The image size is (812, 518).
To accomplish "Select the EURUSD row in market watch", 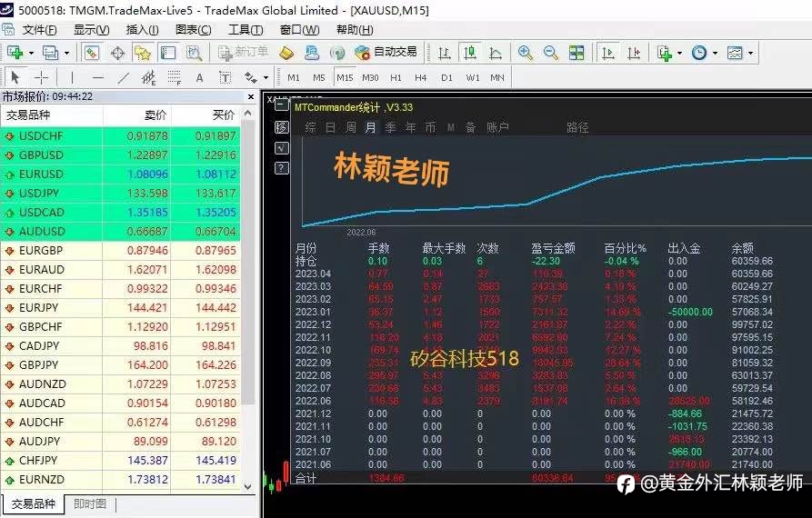I will pyautogui.click(x=120, y=174).
